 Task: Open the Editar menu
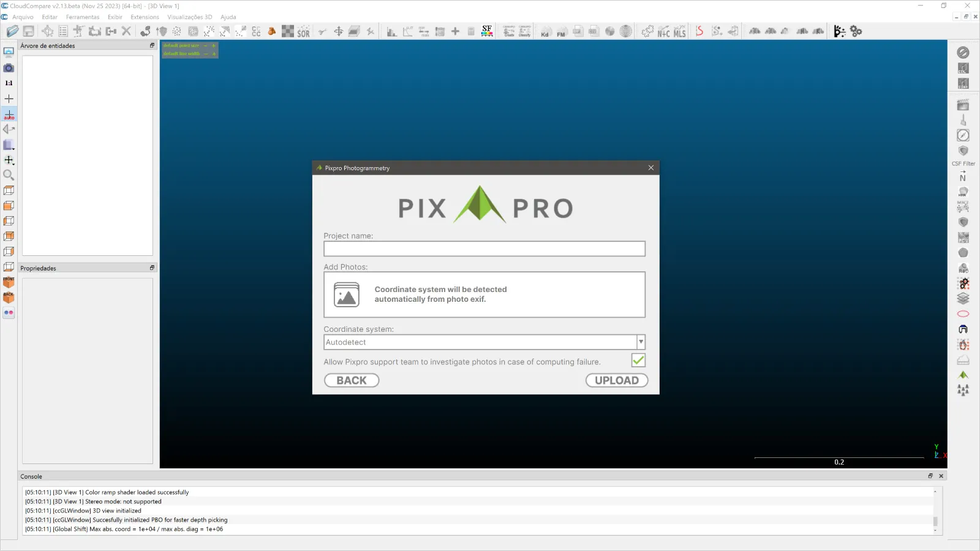click(x=50, y=17)
